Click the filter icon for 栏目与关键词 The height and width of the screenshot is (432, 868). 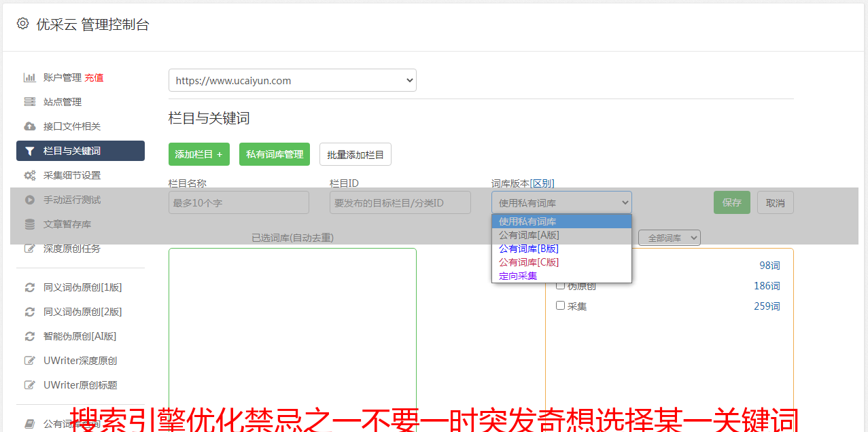(30, 151)
